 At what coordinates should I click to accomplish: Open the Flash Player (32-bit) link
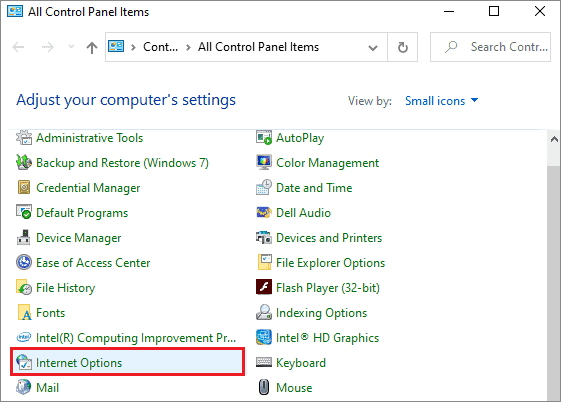[328, 288]
